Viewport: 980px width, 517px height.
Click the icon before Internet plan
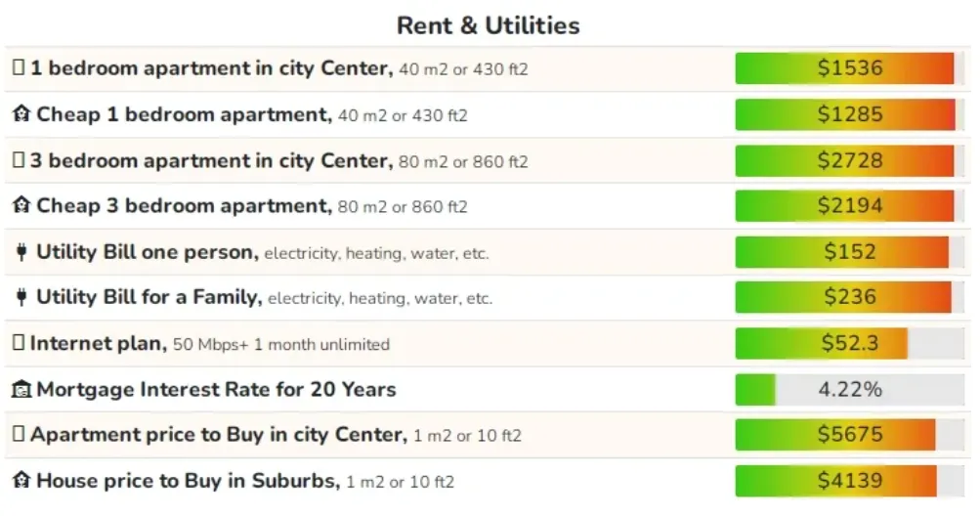[x=19, y=343]
